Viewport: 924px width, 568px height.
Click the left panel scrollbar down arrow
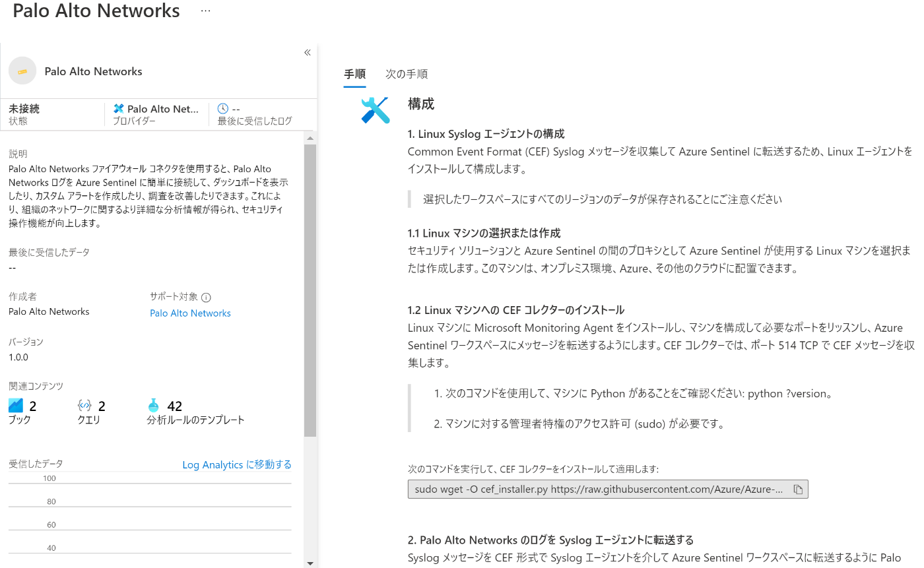310,563
